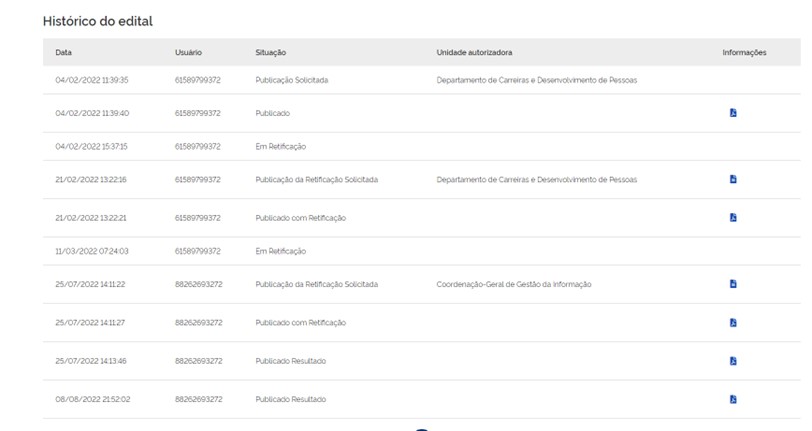Select date 21/02/2022 13:22:21

pos(91,218)
